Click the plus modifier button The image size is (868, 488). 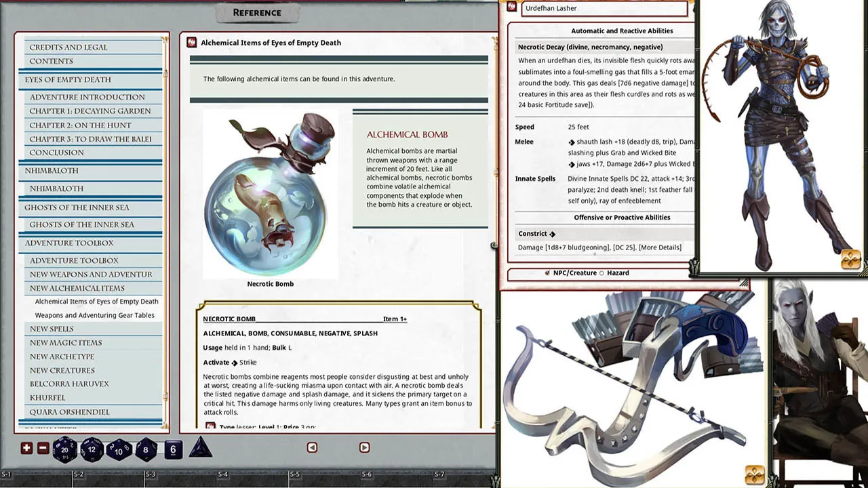26,448
